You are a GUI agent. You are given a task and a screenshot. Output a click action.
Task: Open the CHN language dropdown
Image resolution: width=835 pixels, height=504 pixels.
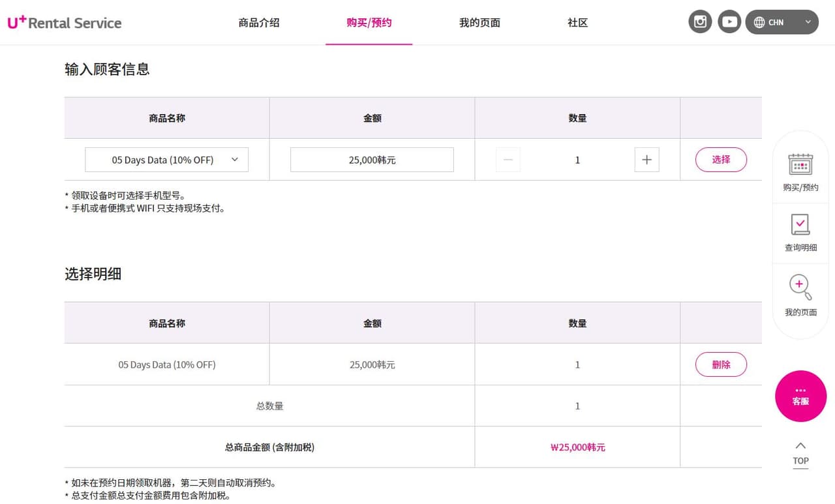pos(782,22)
